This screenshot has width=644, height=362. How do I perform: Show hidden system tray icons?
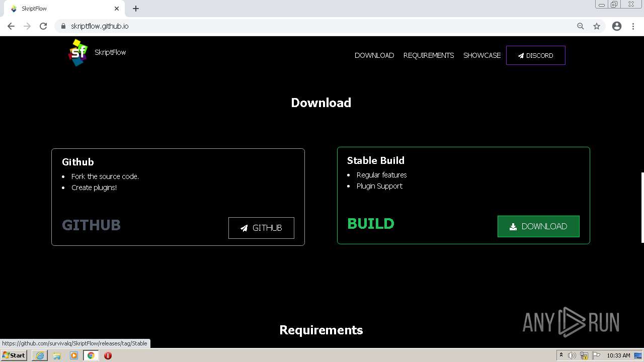click(x=561, y=355)
